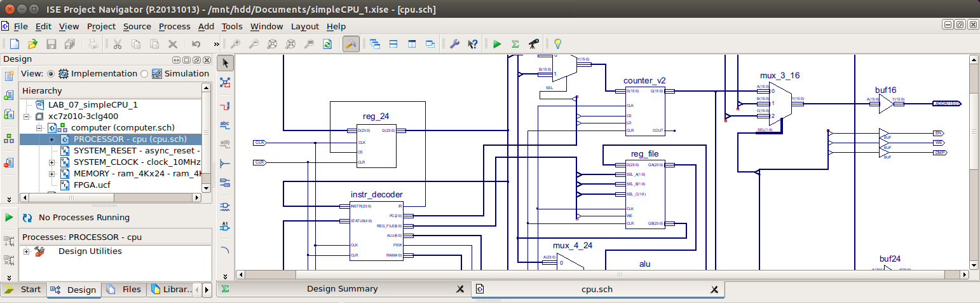Create a new project file
This screenshot has width=980, height=303.
[14, 44]
